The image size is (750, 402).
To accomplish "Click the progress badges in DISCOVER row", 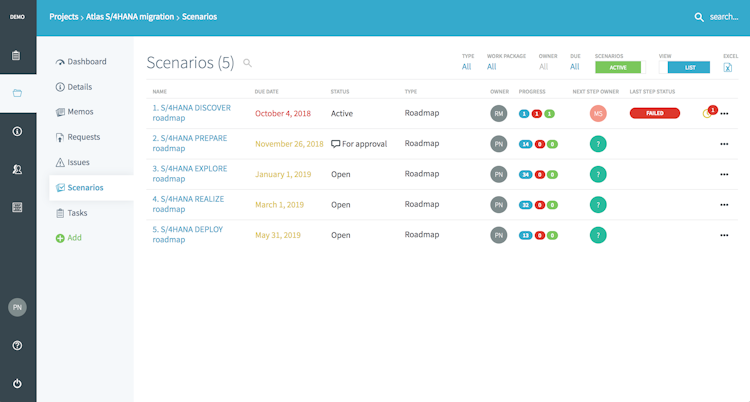I will coord(537,114).
